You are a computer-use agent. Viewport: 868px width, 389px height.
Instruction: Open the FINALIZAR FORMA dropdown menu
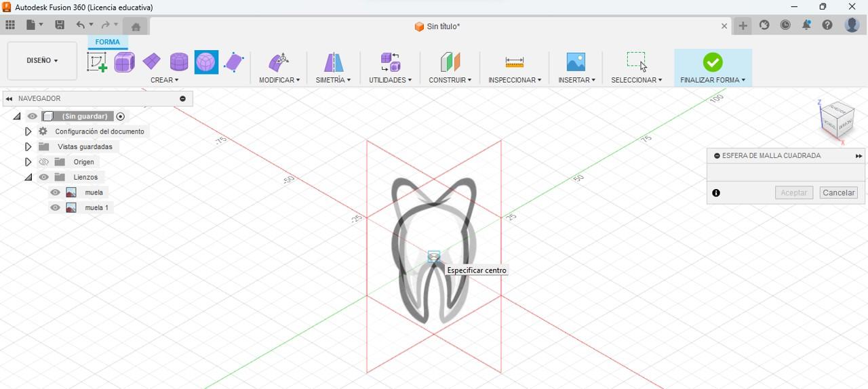pyautogui.click(x=713, y=80)
